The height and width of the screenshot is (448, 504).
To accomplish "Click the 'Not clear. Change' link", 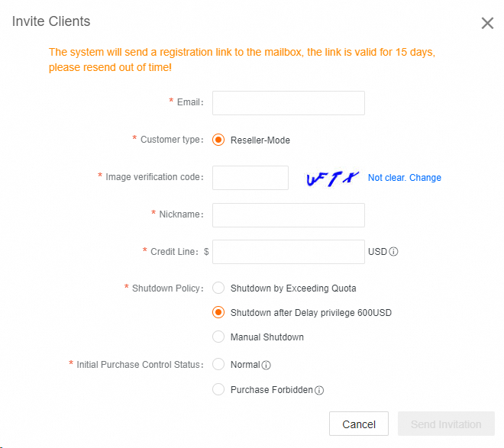I will (x=404, y=178).
